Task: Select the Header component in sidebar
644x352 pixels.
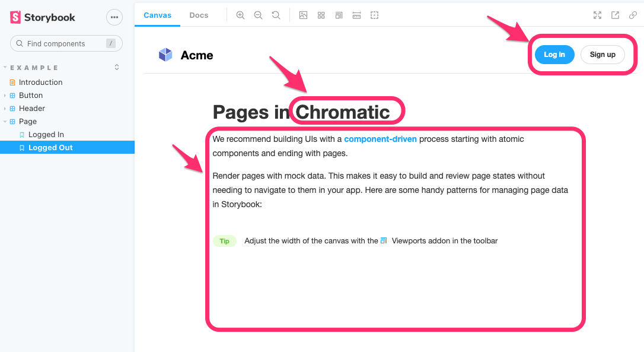Action: (x=32, y=109)
